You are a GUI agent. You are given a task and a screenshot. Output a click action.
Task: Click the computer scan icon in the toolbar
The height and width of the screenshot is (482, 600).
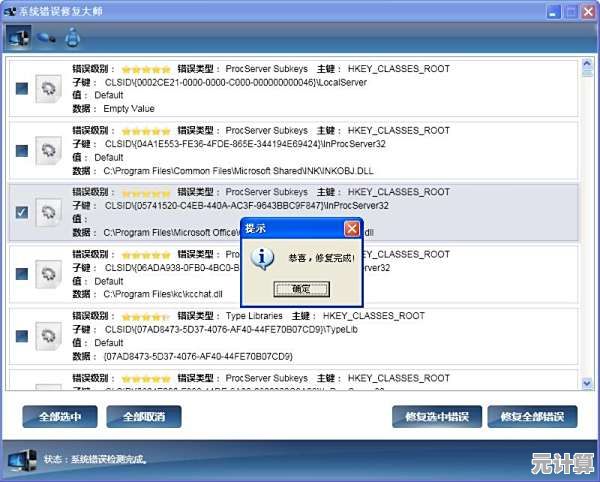(x=18, y=39)
